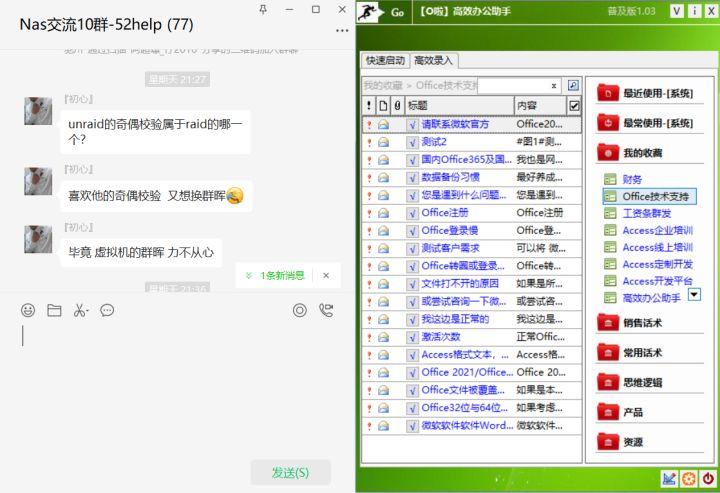Click avatar next to unraid的奇偶校验 message

38,111
